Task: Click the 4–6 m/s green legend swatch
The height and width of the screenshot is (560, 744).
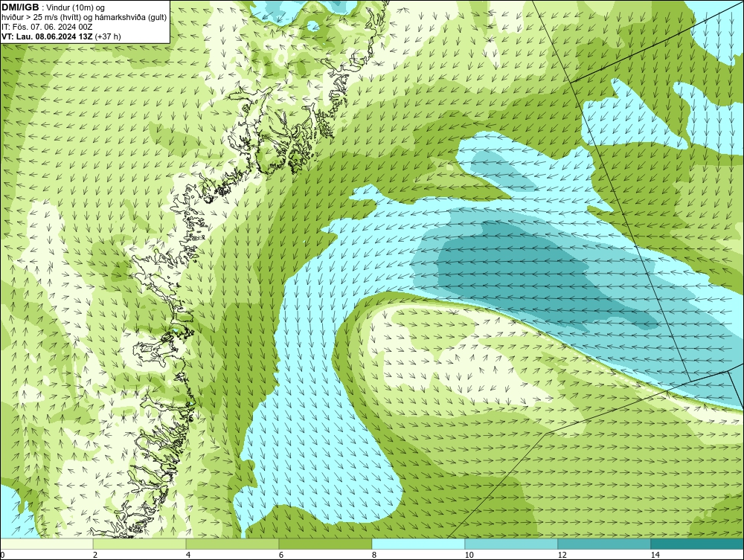Action: click(232, 544)
